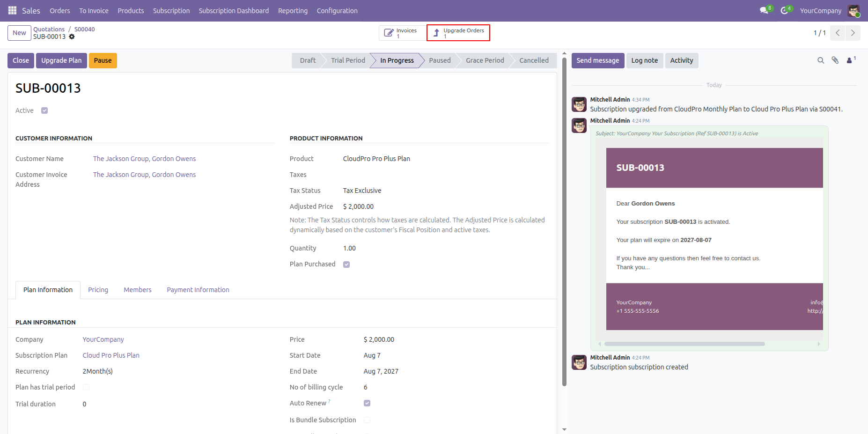Open the Orders dropdown menu
The width and height of the screenshot is (868, 434).
[60, 11]
